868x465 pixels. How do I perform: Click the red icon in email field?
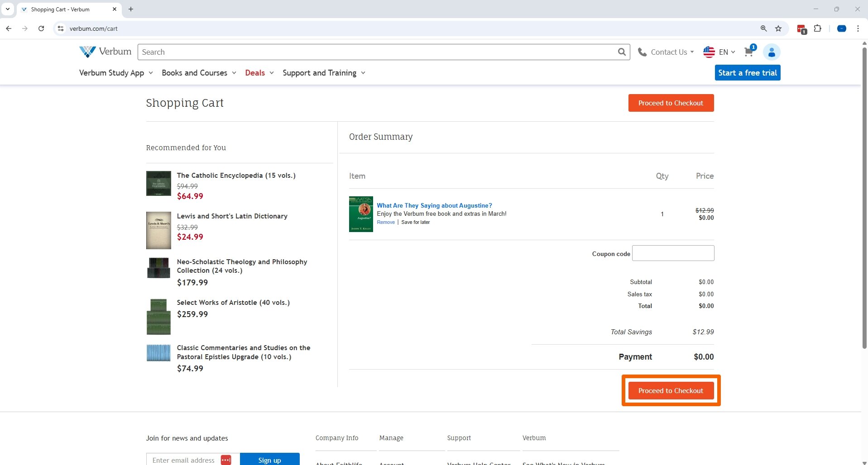point(226,460)
